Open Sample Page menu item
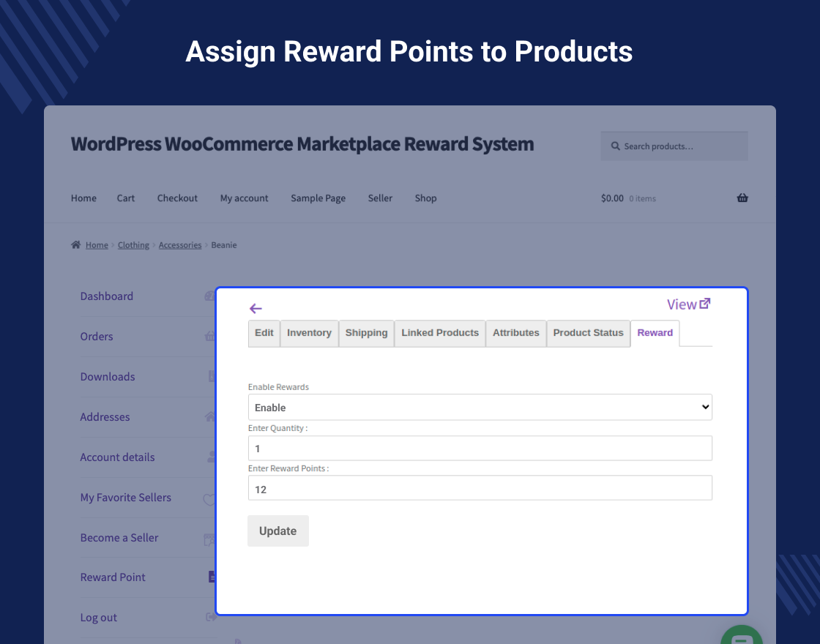The image size is (820, 644). click(318, 198)
